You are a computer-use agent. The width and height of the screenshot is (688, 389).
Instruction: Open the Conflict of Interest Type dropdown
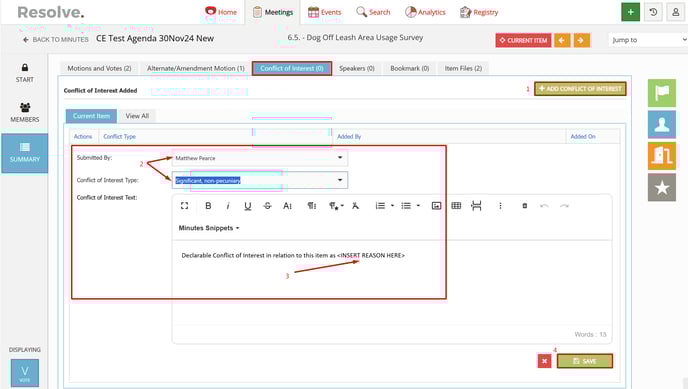click(x=259, y=180)
